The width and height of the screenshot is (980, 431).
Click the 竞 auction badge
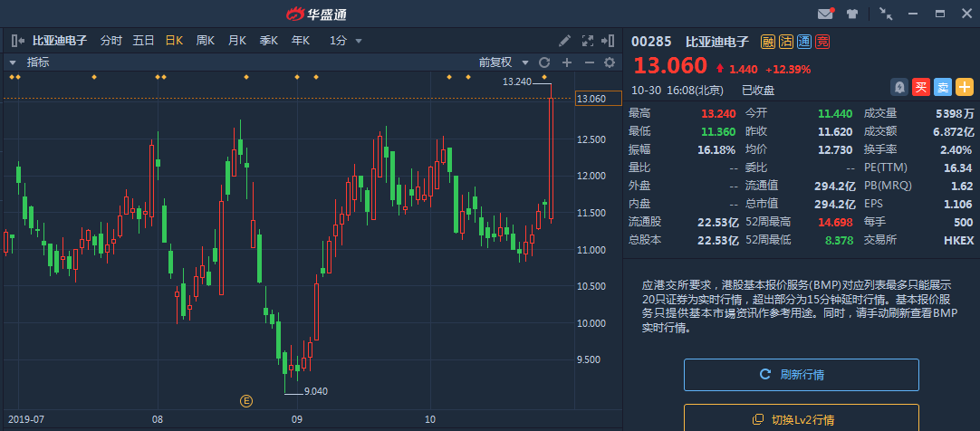tap(823, 42)
